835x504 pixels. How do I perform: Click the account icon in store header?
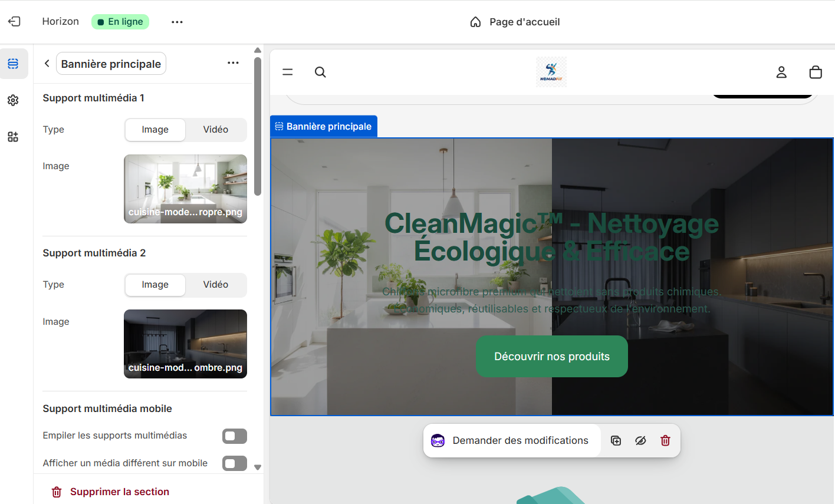pos(781,72)
